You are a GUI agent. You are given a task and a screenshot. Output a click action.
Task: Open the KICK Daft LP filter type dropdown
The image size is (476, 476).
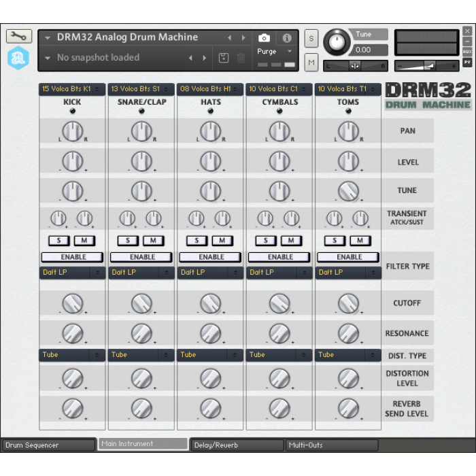point(72,273)
